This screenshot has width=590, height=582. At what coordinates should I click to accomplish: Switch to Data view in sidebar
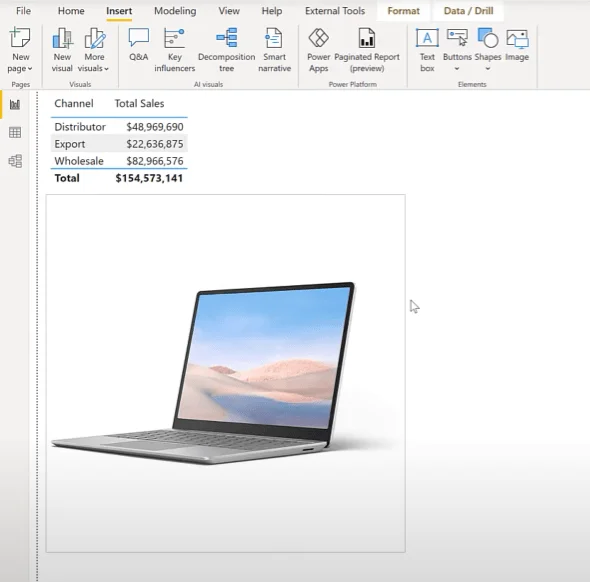(15, 132)
